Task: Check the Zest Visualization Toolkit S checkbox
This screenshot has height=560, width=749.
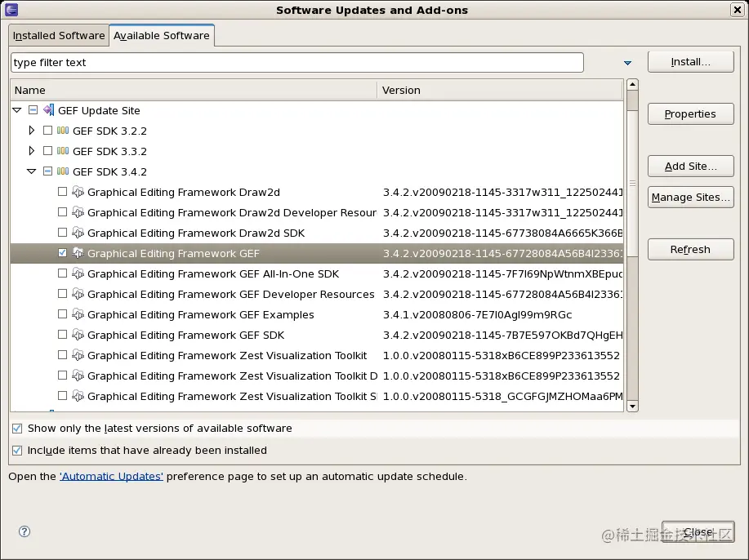Action: [x=62, y=396]
